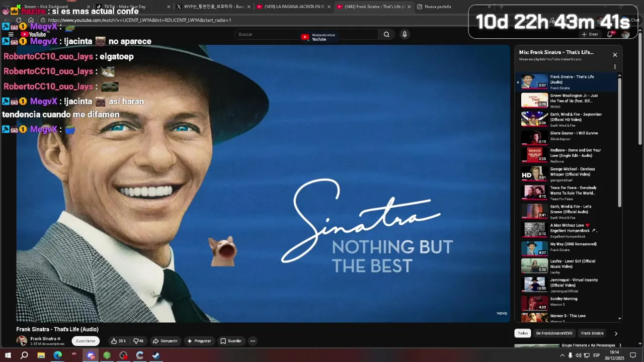Screen dimensions: 644x362
Task: Dislike the video with thumbs down
Action: (x=138, y=341)
